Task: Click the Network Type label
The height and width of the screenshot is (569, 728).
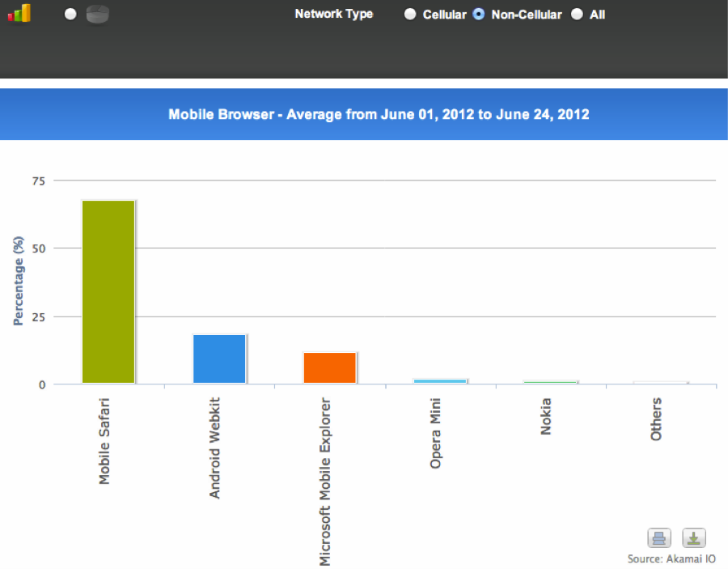Action: (334, 14)
